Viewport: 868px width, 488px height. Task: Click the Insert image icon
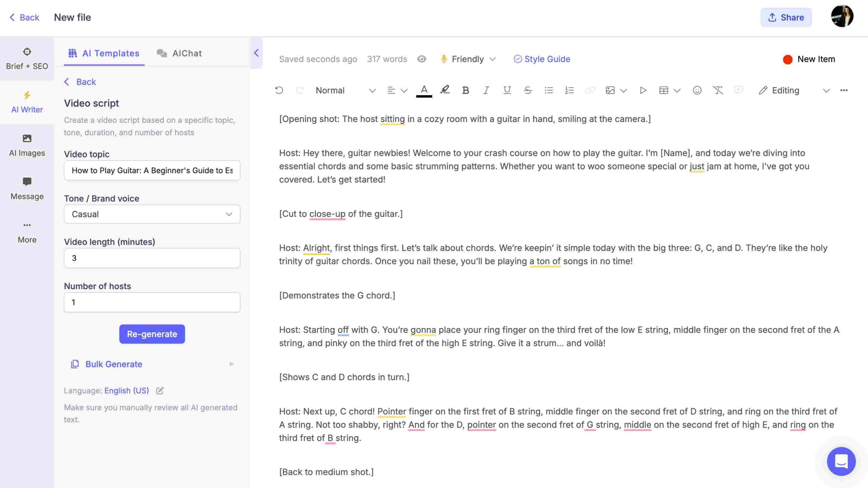point(609,90)
